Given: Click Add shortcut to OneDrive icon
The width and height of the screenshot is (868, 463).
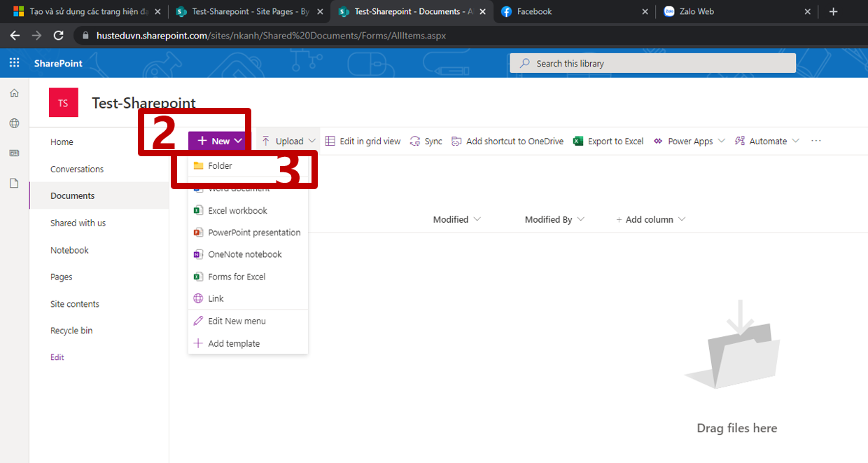Looking at the screenshot, I should [456, 141].
